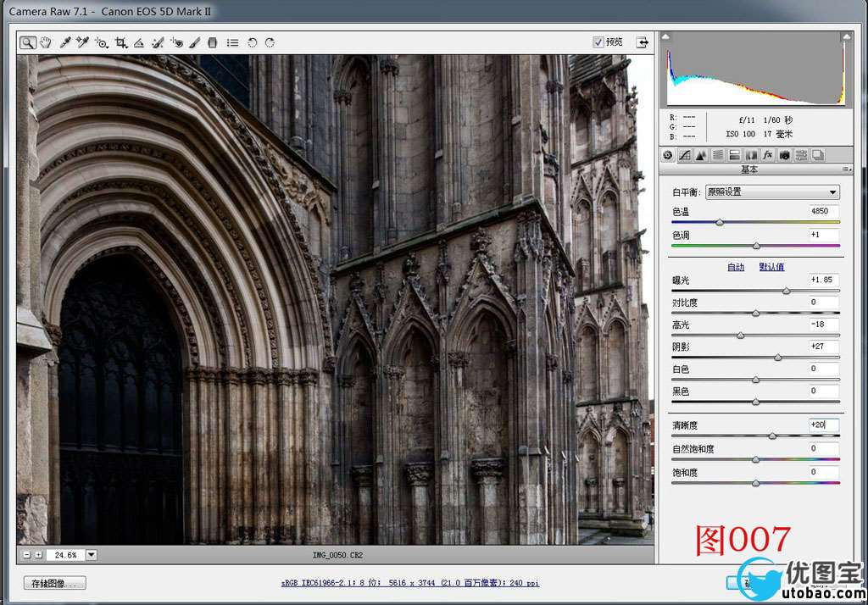The image size is (868, 605).
Task: Click the 对比度 contrast slider handle
Action: 755,314
